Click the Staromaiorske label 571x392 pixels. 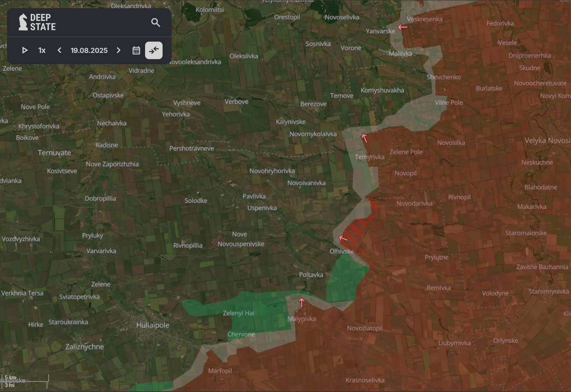(526, 233)
